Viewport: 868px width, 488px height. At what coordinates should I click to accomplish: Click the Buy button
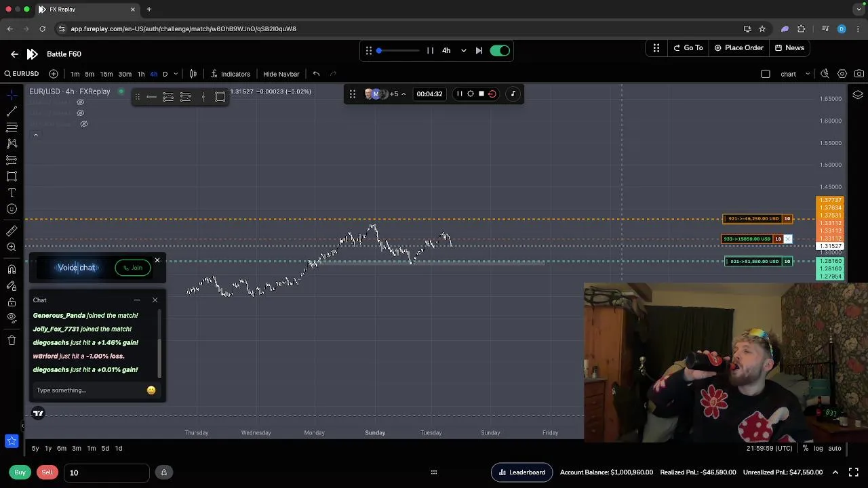click(20, 472)
